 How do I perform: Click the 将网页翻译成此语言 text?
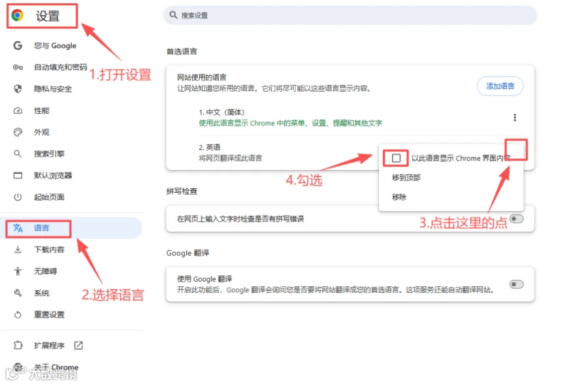pyautogui.click(x=230, y=158)
